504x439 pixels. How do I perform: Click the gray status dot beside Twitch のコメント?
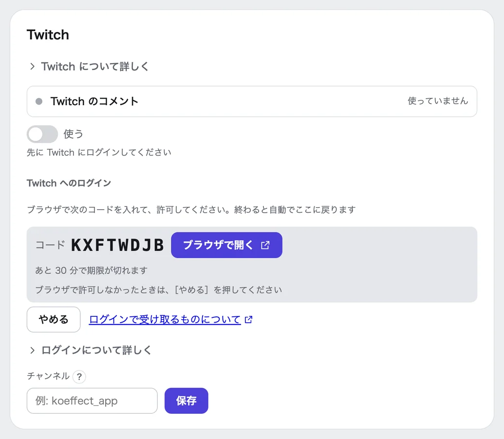tap(39, 102)
